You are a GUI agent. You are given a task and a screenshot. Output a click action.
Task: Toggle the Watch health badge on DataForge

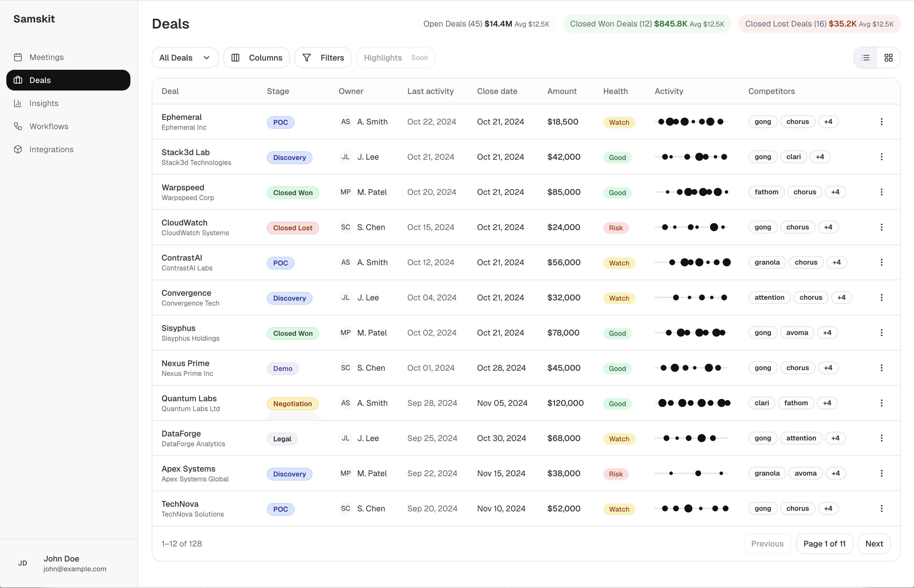tap(619, 438)
